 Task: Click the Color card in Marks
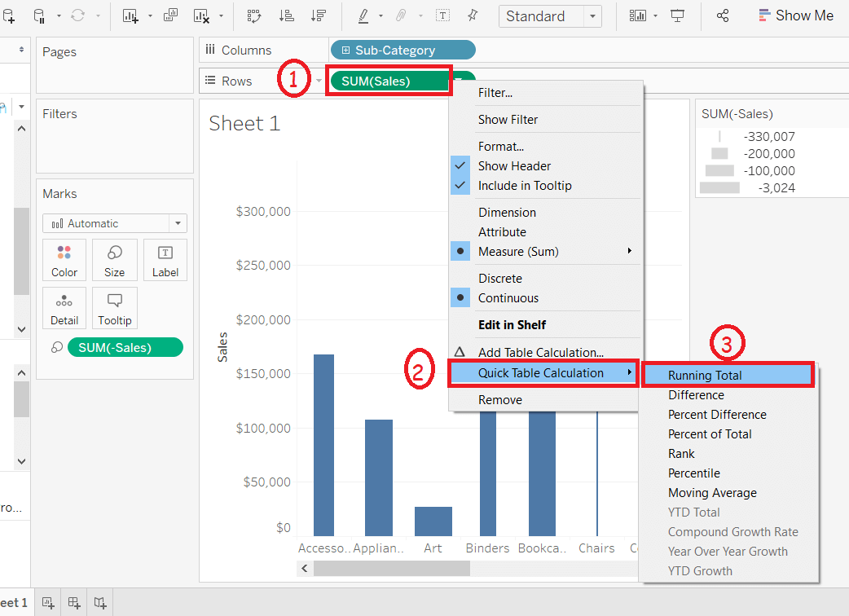pyautogui.click(x=64, y=260)
